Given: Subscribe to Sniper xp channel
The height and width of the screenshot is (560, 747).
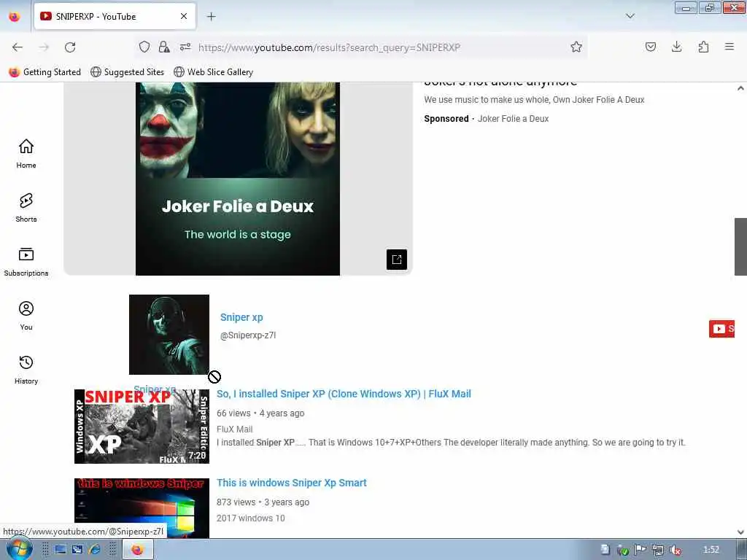Looking at the screenshot, I should pyautogui.click(x=721, y=329).
